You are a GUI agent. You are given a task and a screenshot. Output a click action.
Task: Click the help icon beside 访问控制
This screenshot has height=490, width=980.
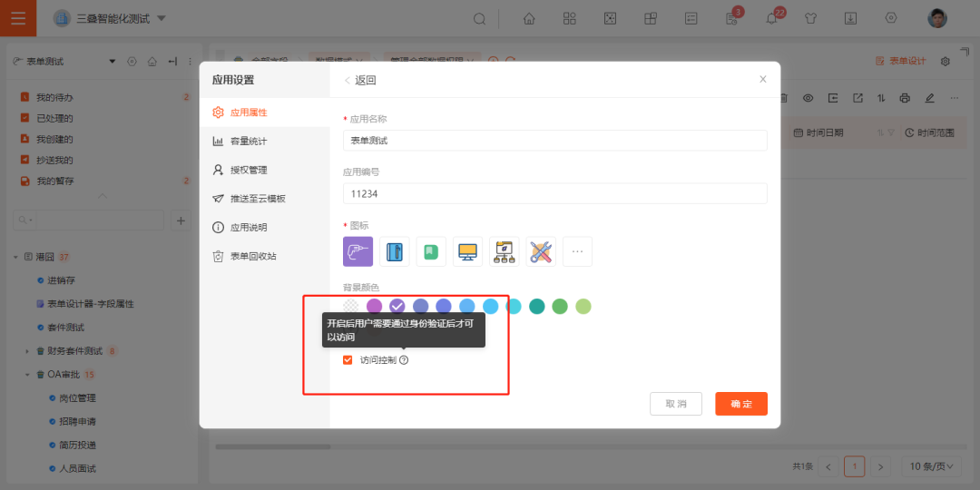coord(404,360)
